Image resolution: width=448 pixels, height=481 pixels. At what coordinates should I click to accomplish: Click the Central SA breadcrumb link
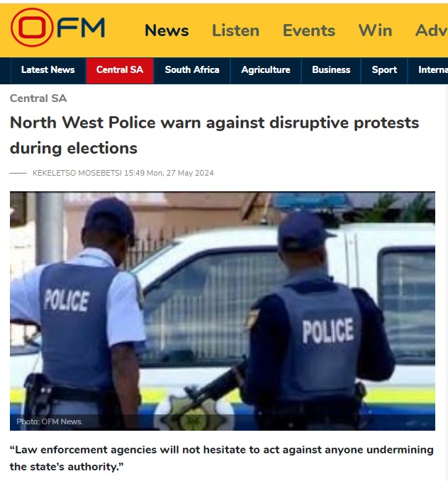point(38,98)
